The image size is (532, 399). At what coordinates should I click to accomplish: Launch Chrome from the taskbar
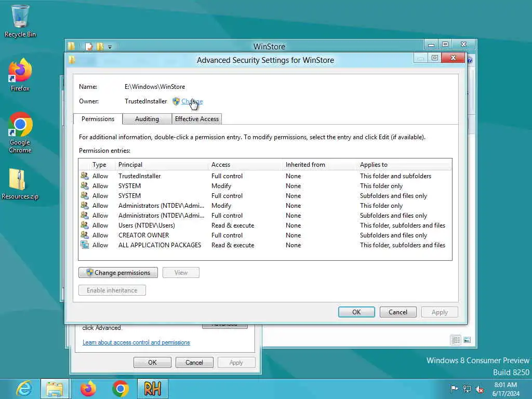coord(120,389)
